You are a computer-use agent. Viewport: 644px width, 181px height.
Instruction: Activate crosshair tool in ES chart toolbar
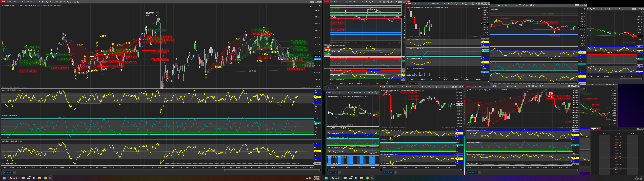point(57,2)
